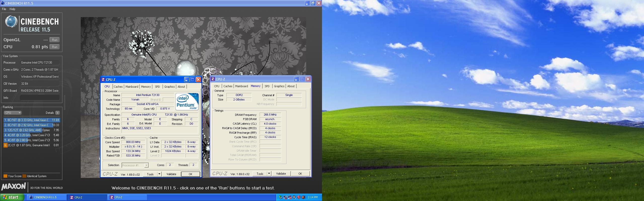Click the Safely Remove Hardware tray icon
The width and height of the screenshot is (644, 201).
click(x=280, y=197)
